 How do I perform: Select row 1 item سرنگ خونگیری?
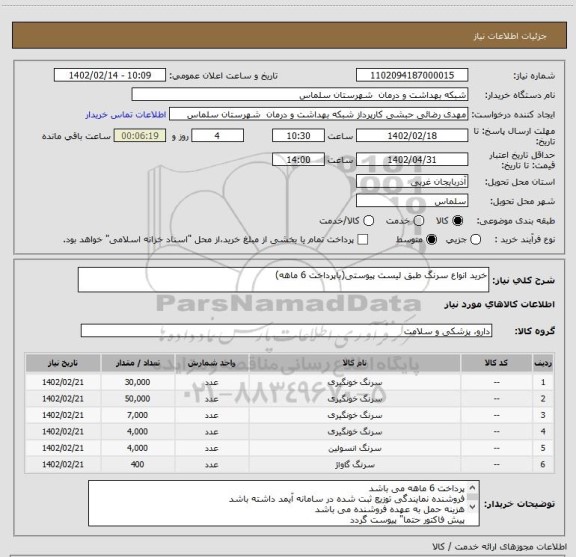click(x=355, y=382)
